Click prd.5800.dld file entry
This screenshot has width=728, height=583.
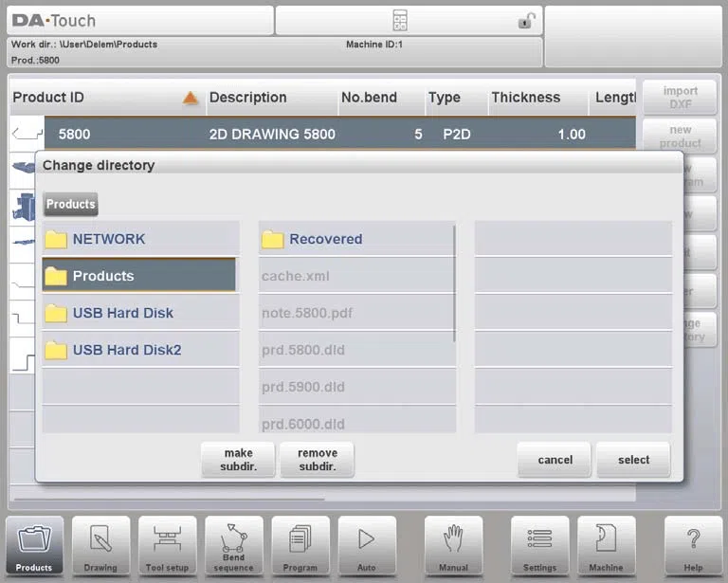tap(355, 350)
